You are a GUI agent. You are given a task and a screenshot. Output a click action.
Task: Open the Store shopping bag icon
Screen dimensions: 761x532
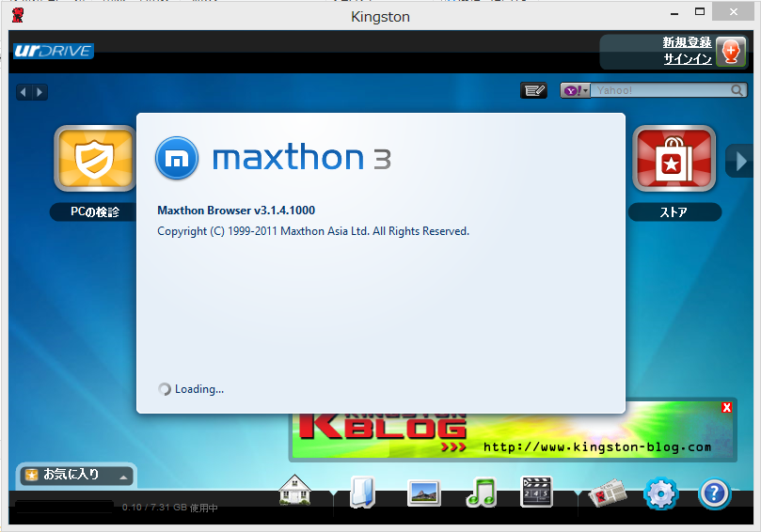click(674, 158)
